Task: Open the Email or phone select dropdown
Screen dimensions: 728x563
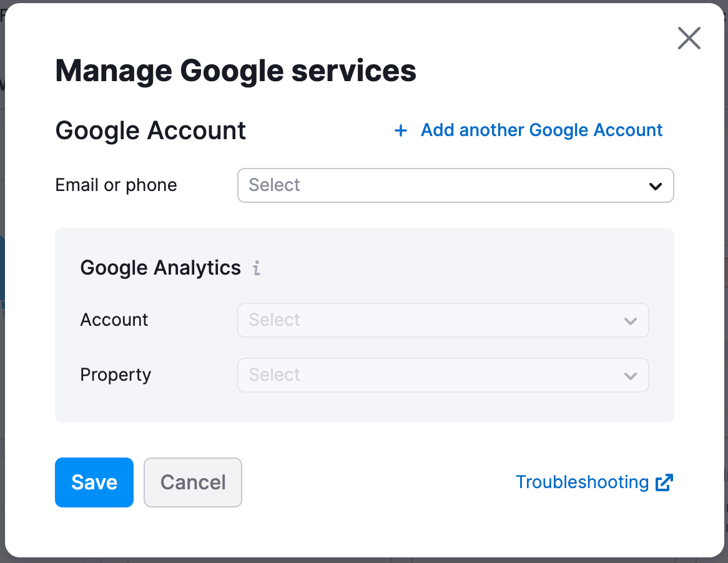Action: pyautogui.click(x=455, y=185)
